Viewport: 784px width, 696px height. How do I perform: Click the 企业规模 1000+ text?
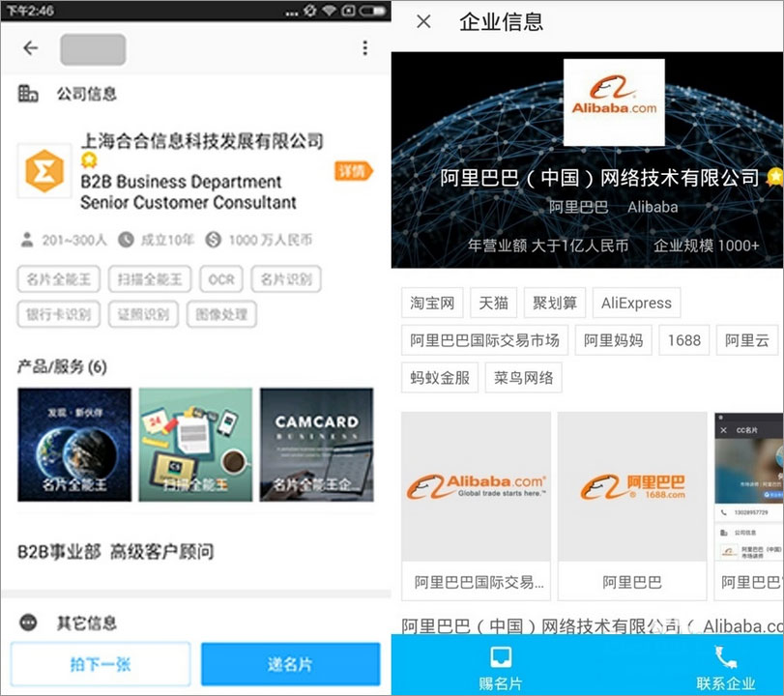[x=707, y=246]
